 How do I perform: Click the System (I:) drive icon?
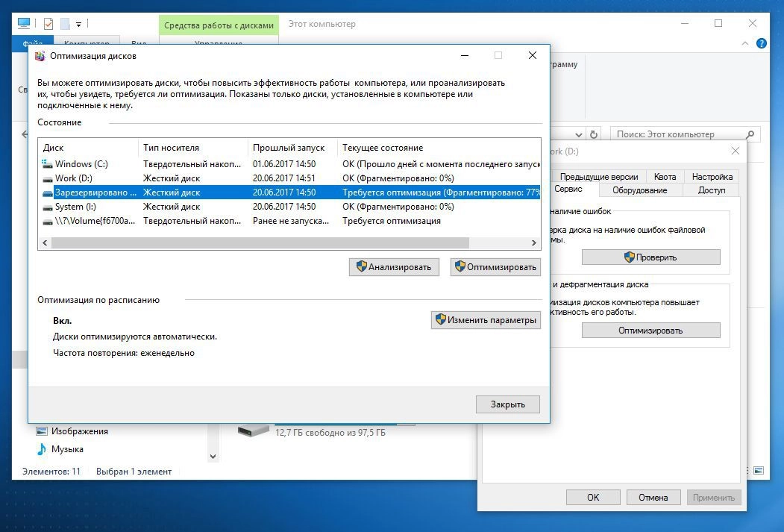(48, 207)
